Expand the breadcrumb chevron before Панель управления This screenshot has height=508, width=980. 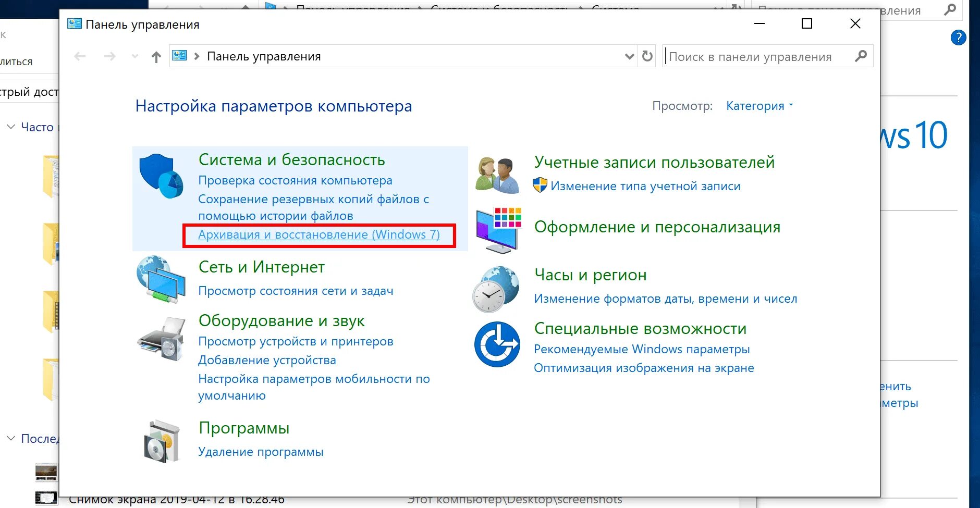[197, 56]
